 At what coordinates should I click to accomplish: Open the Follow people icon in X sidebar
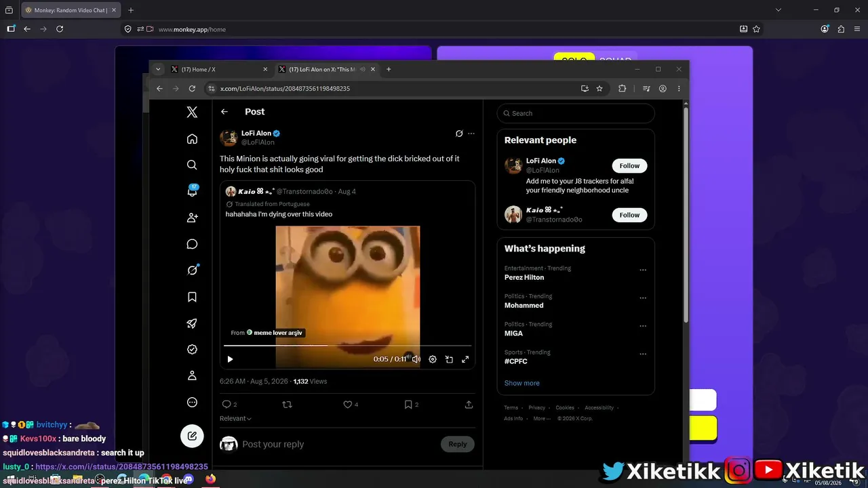point(192,218)
